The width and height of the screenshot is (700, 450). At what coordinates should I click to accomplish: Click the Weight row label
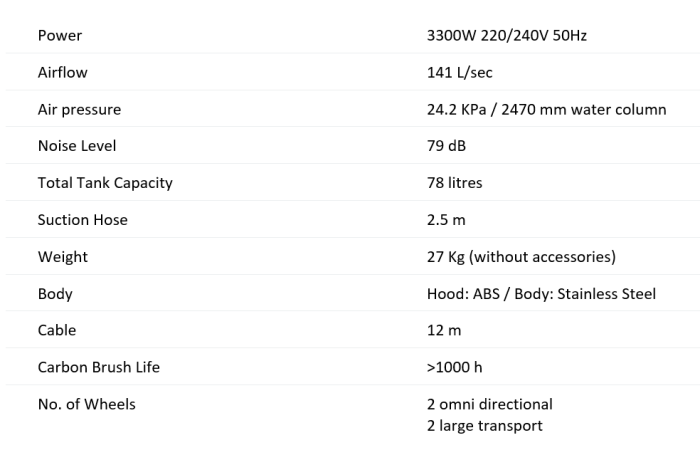pos(63,257)
